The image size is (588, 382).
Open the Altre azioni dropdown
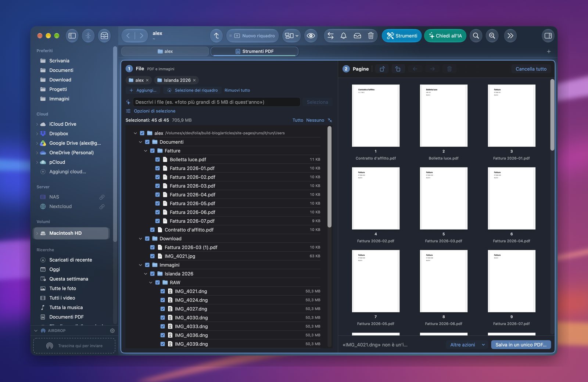pos(467,345)
